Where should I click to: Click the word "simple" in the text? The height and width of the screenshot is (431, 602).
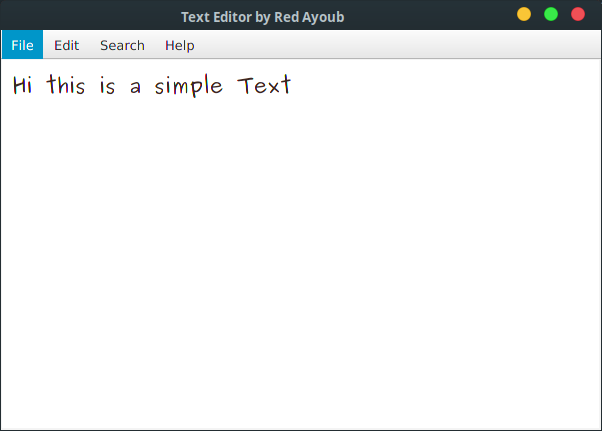(x=188, y=86)
